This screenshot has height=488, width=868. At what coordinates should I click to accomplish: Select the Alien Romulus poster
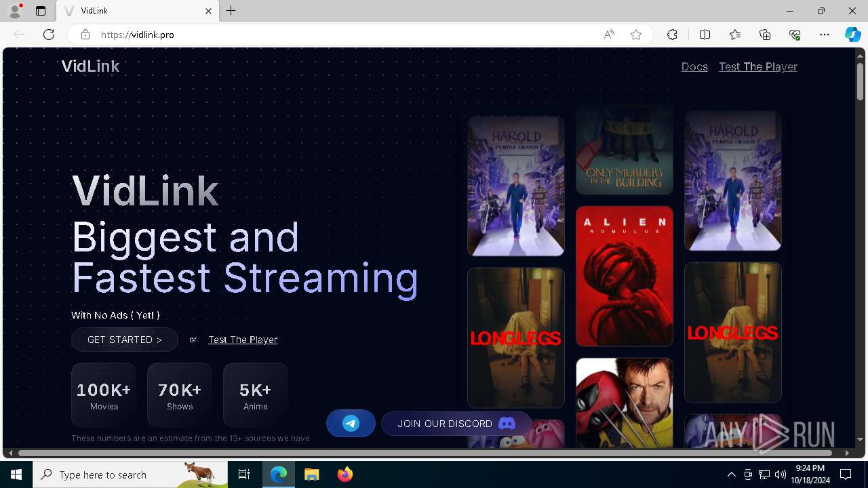(x=625, y=277)
